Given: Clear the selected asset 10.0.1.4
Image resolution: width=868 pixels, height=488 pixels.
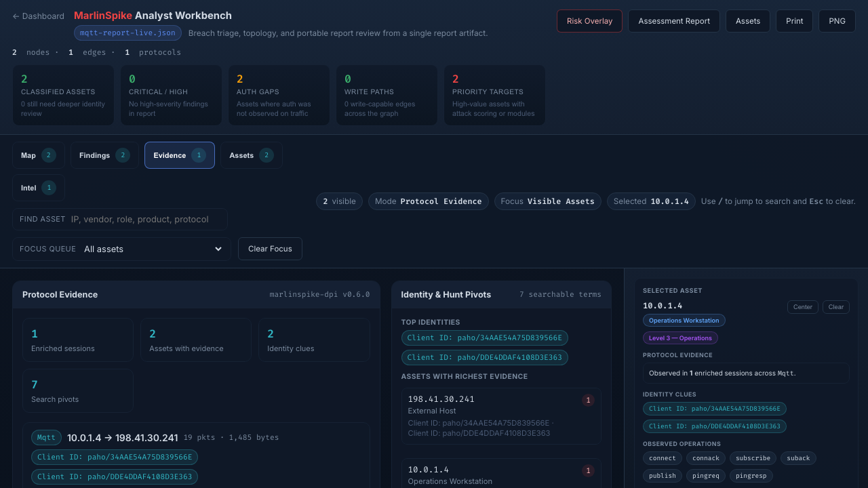Looking at the screenshot, I should coord(835,306).
